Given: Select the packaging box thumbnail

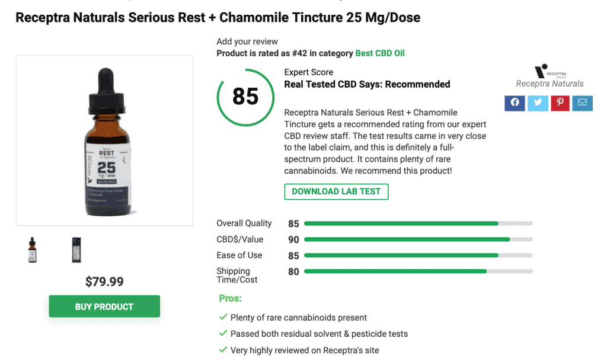Looking at the screenshot, I should tap(76, 250).
